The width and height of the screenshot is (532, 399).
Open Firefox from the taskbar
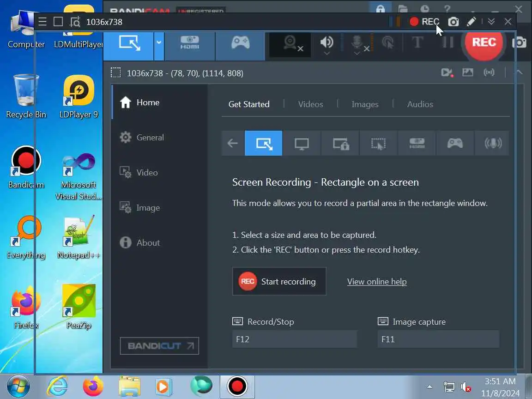(x=93, y=387)
